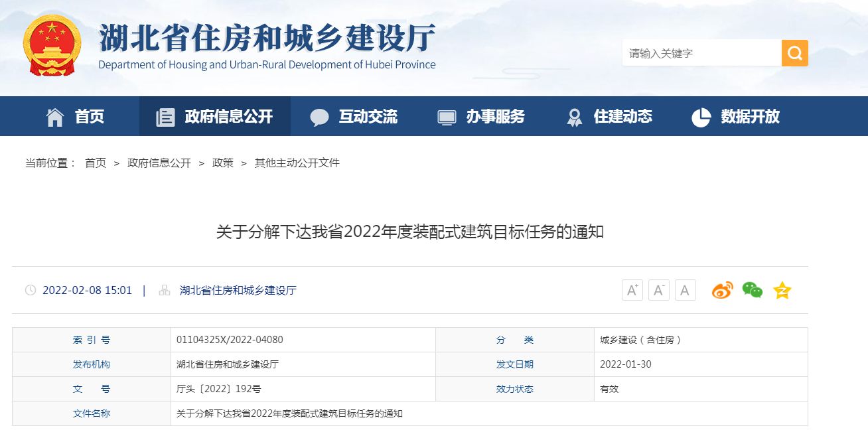Screen dimensions: 868x436
Task: Click A+ to enlarge the article text
Action: 632,290
